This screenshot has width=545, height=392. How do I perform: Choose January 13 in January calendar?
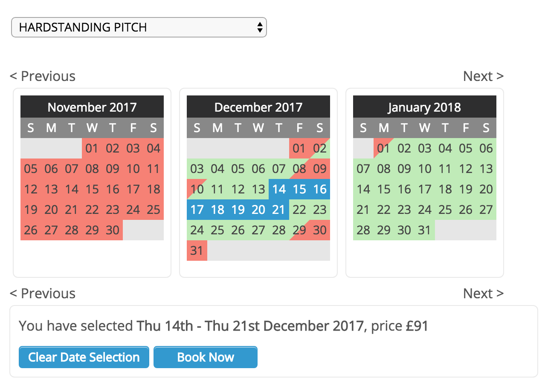tap(486, 169)
